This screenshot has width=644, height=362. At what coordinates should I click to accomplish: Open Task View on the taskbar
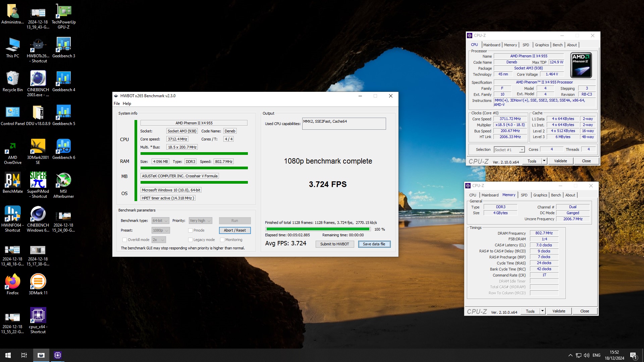(x=24, y=355)
